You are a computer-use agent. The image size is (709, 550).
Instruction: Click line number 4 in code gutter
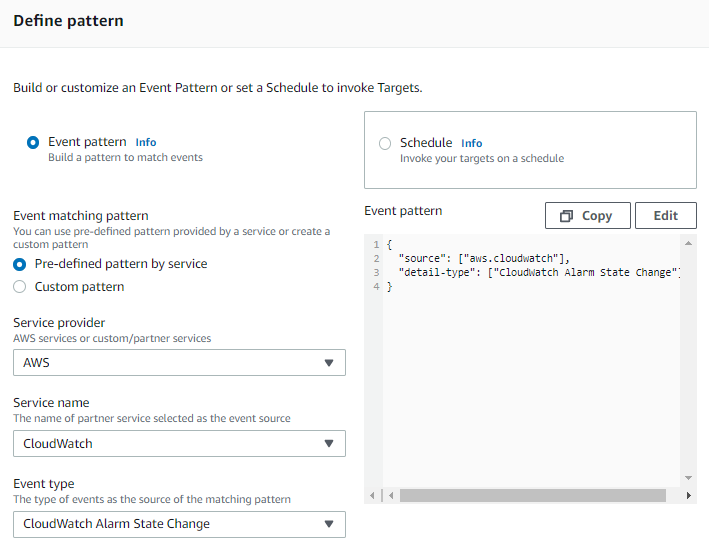tap(376, 287)
